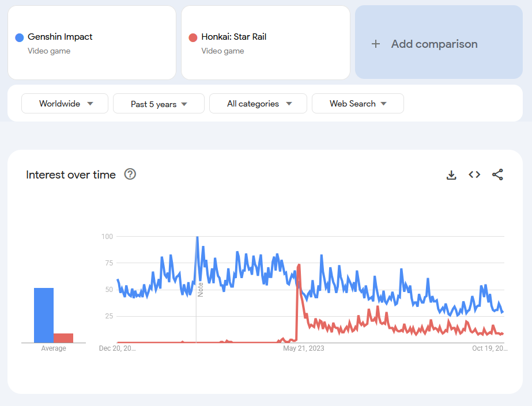Edit the Genshin Impact search term
The width and height of the screenshot is (532, 406).
pyautogui.click(x=60, y=37)
